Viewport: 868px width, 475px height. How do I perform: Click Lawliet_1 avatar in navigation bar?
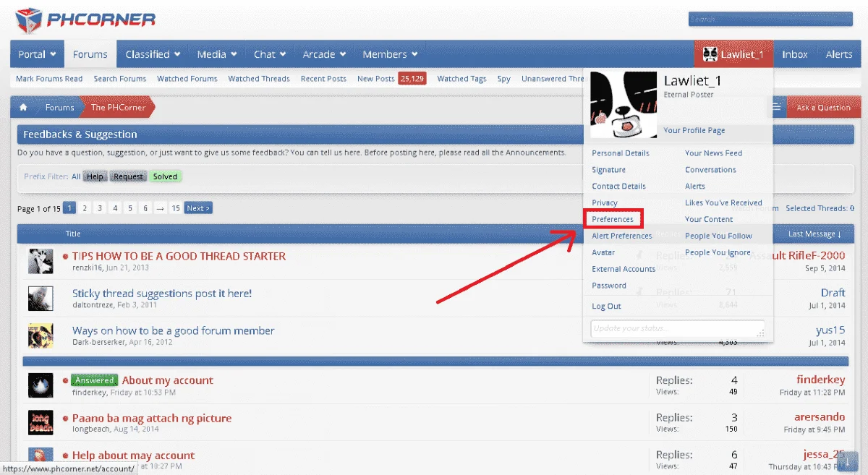(710, 54)
